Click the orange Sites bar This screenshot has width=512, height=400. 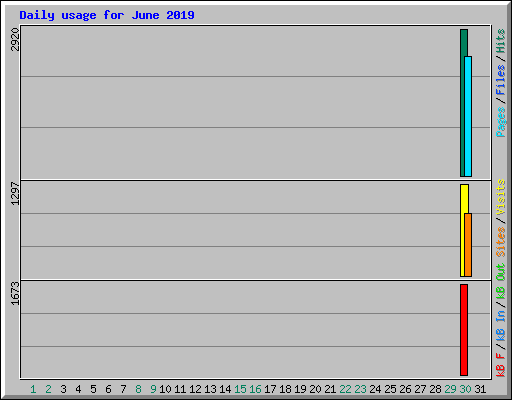468,245
